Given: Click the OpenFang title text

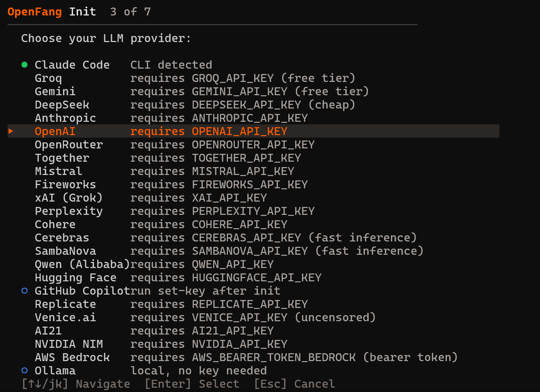Looking at the screenshot, I should pos(34,11).
